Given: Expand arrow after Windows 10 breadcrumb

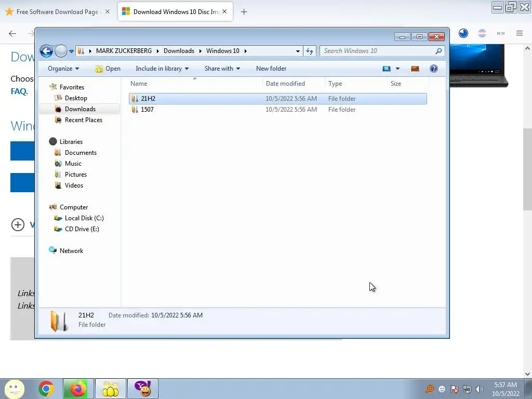Looking at the screenshot, I should 245,51.
